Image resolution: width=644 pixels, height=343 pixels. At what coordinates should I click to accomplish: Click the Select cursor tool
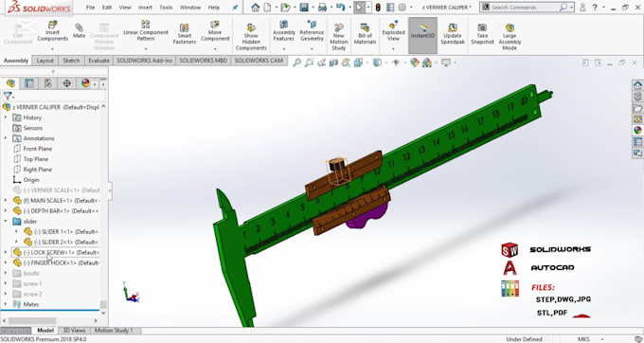pyautogui.click(x=359, y=8)
